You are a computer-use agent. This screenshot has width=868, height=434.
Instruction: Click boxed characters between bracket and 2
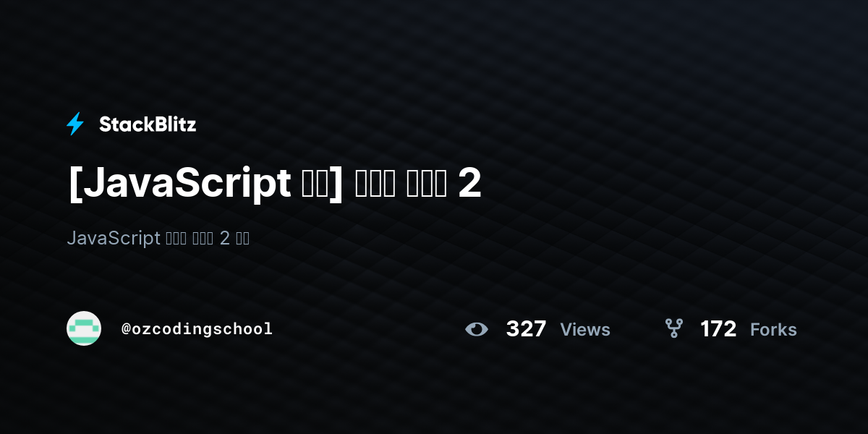pos(400,184)
